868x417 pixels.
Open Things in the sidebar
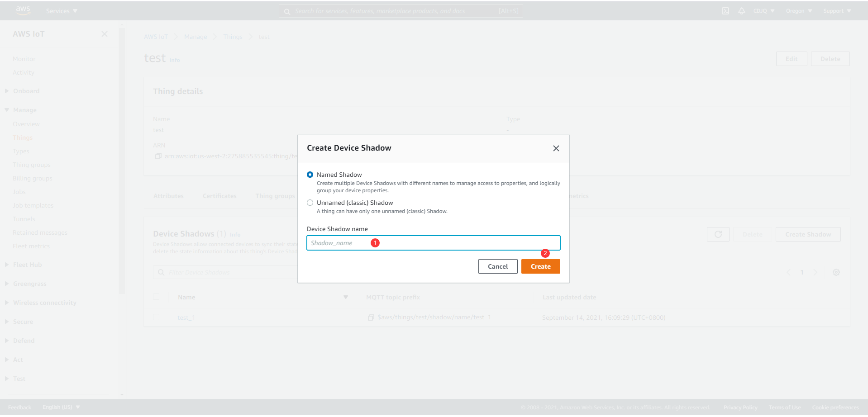(x=23, y=137)
